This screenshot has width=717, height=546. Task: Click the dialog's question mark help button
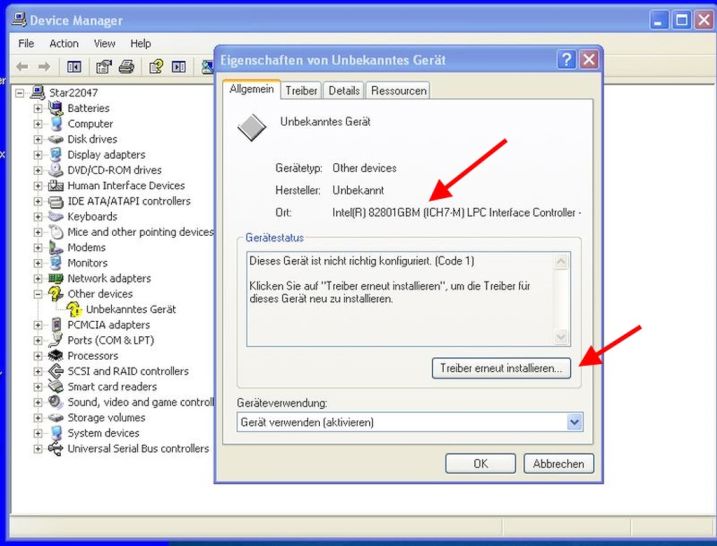[x=566, y=59]
